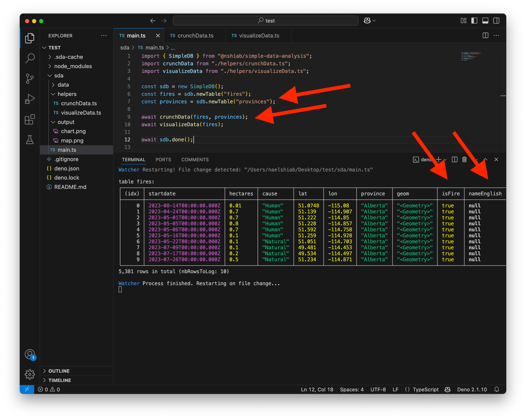Open Copilot dropdown chevron in title bar
526x420 pixels.
[x=374, y=21]
